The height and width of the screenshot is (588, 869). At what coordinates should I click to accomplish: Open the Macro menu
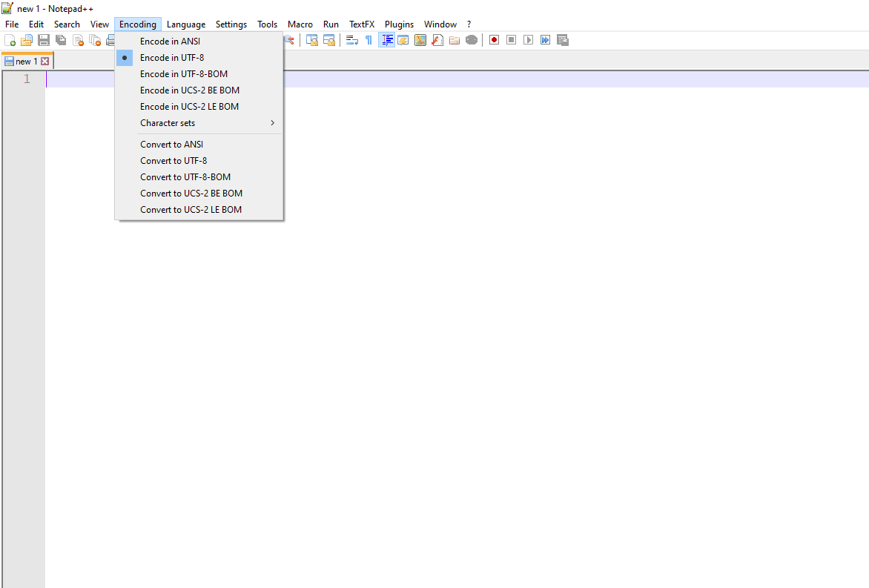300,24
